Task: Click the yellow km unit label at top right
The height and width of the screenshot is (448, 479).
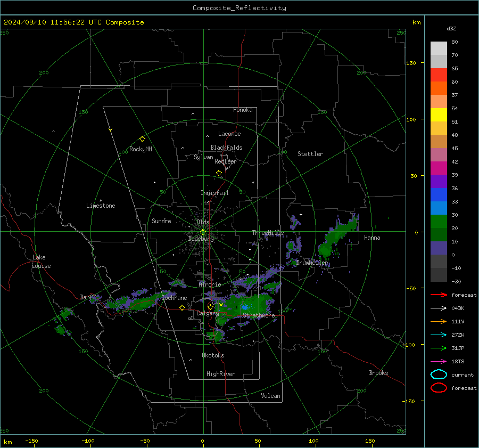Action: pos(416,22)
